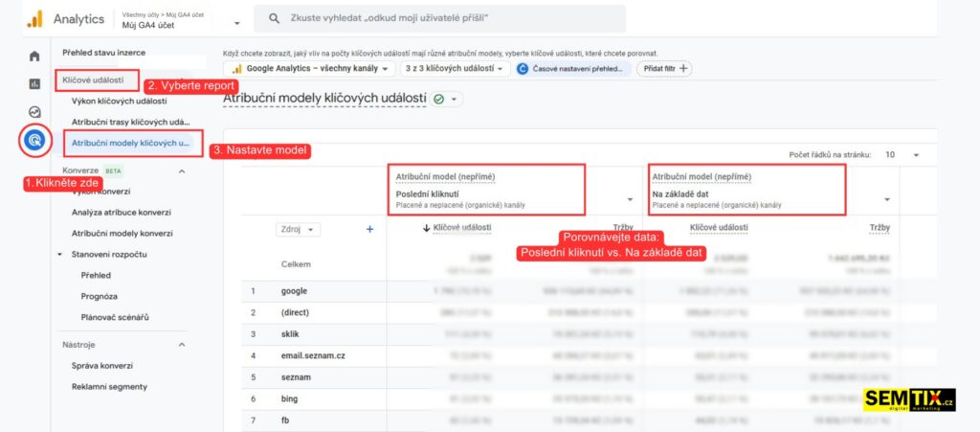Click the Přidat filtr button
The width and height of the screenshot is (980, 432).
tap(664, 69)
